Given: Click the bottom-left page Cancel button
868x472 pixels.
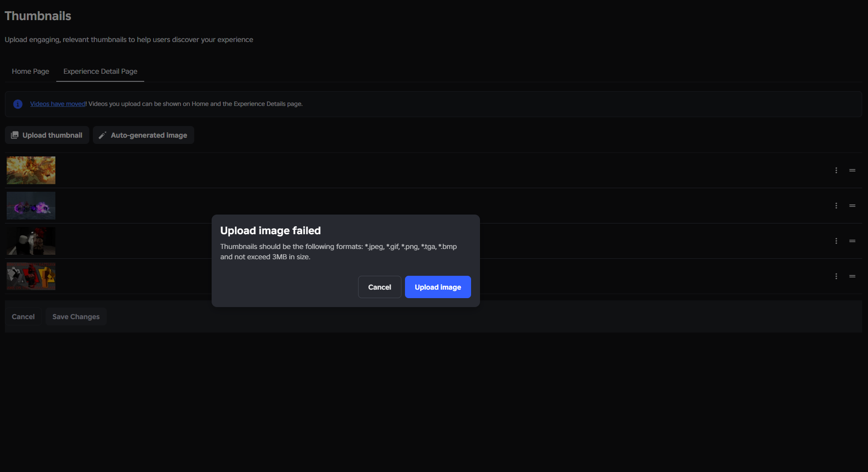Looking at the screenshot, I should click(23, 316).
